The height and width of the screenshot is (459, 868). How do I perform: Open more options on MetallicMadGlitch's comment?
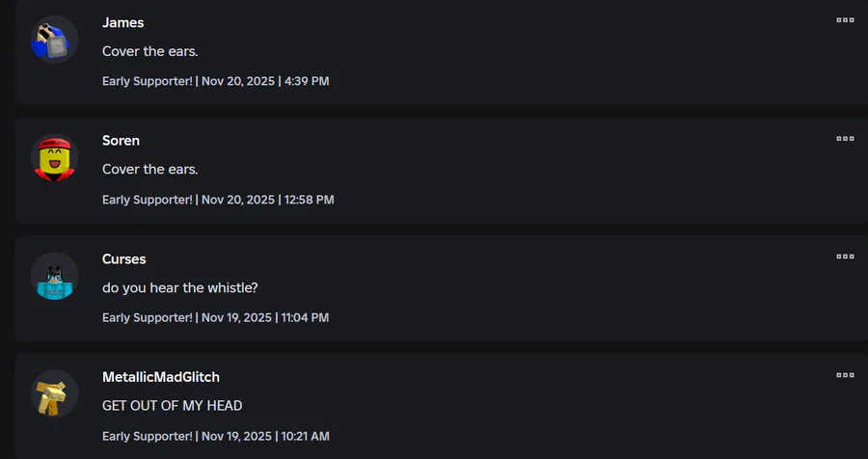pyautogui.click(x=845, y=375)
